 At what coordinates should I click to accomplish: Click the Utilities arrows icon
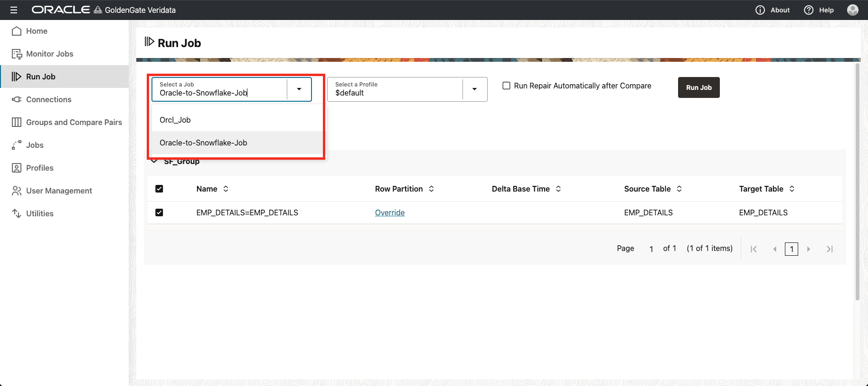pyautogui.click(x=17, y=213)
